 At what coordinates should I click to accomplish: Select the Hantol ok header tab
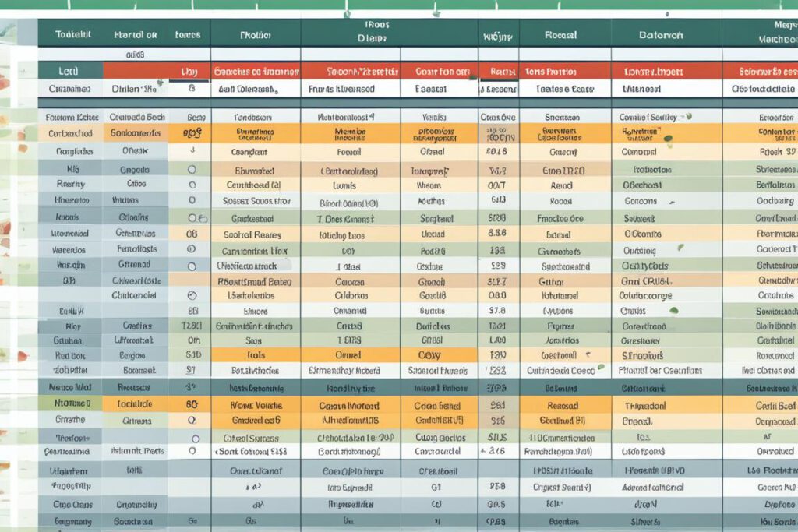135,35
